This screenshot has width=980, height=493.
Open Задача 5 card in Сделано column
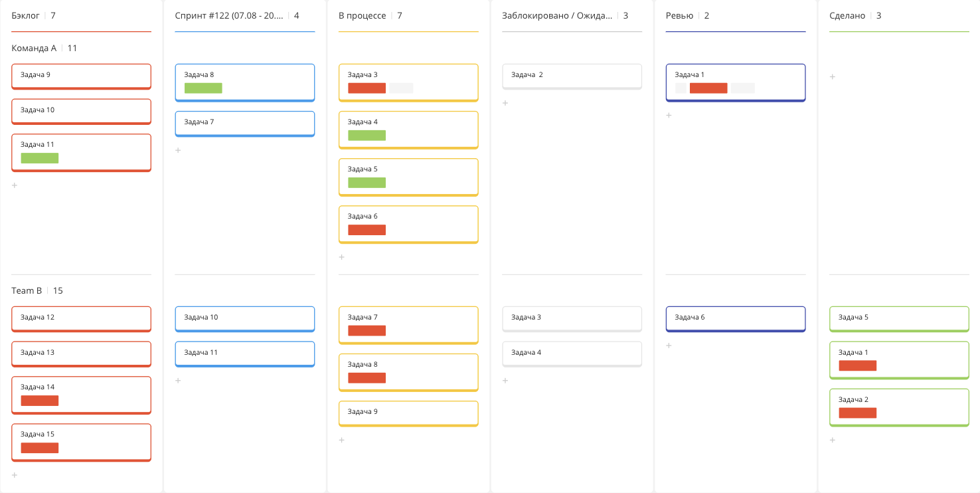click(899, 318)
